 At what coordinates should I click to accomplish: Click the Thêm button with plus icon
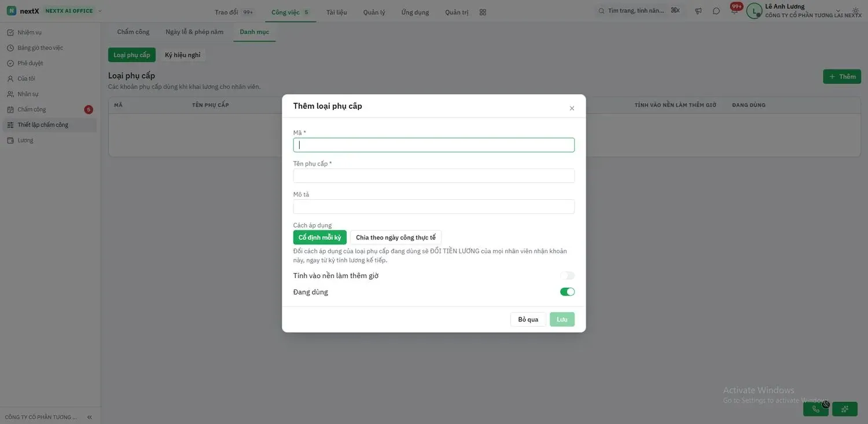pyautogui.click(x=842, y=76)
